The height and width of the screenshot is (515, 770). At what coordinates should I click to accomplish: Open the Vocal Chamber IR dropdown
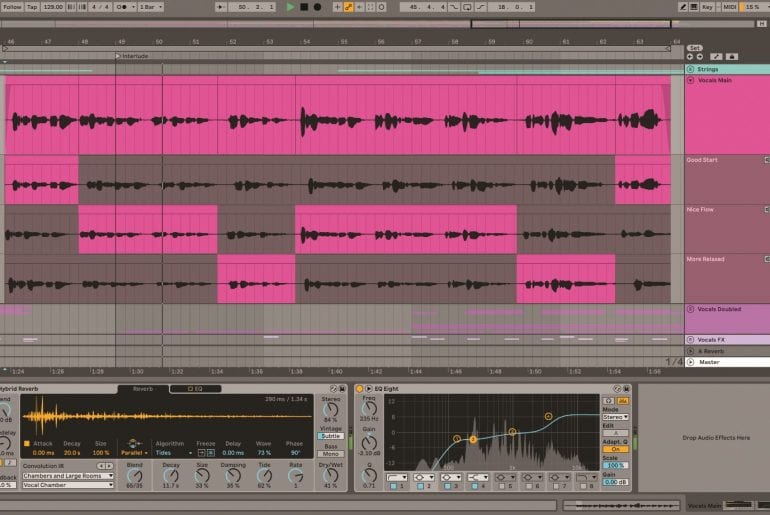point(68,485)
